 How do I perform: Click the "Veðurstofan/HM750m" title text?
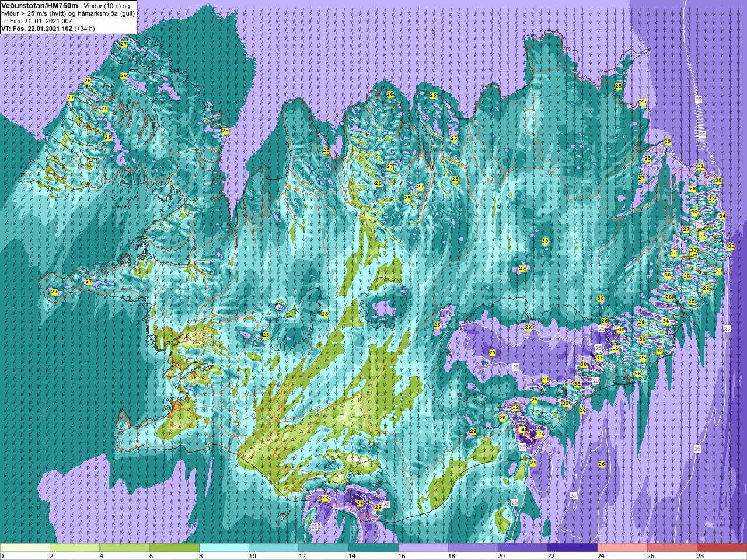39,5
